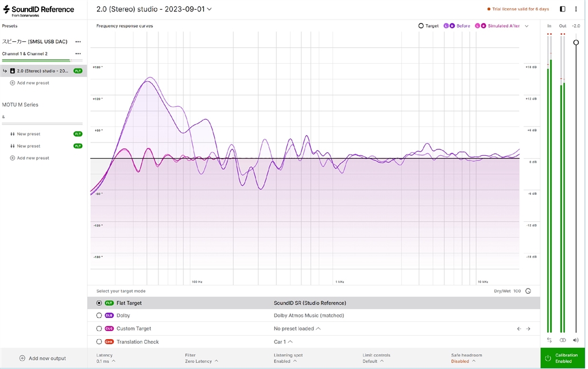Click the previous custom target left arrow
The height and width of the screenshot is (369, 588).
(x=519, y=328)
